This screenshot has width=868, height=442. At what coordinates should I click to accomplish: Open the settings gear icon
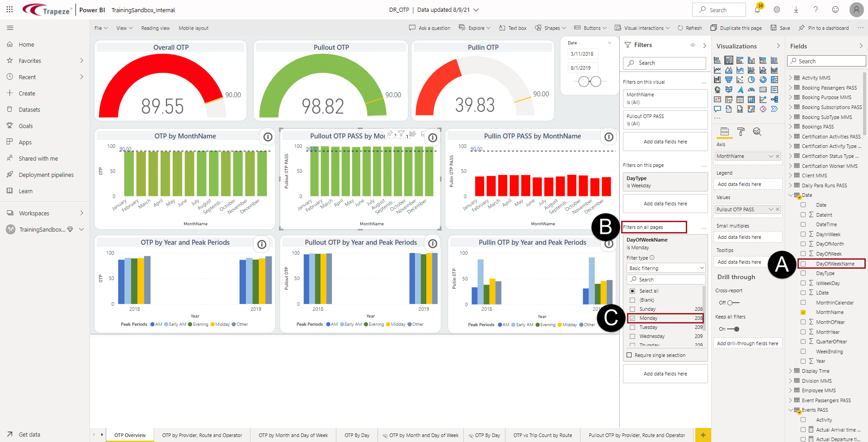tap(777, 10)
